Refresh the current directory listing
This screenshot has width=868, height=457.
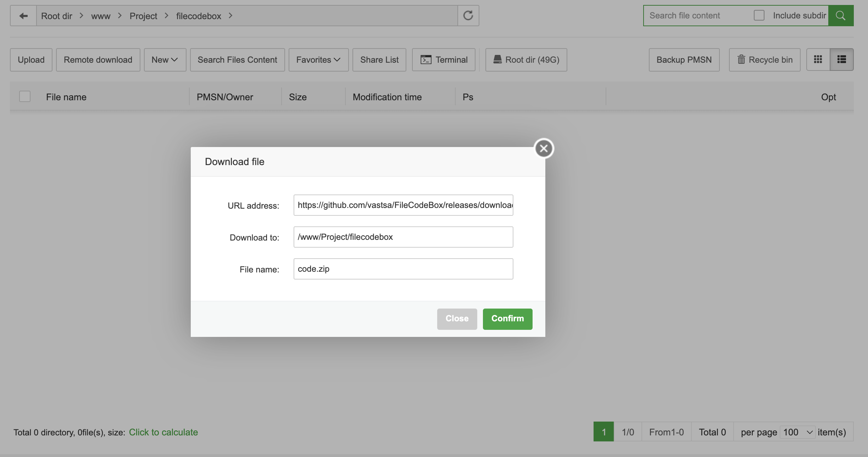(468, 15)
